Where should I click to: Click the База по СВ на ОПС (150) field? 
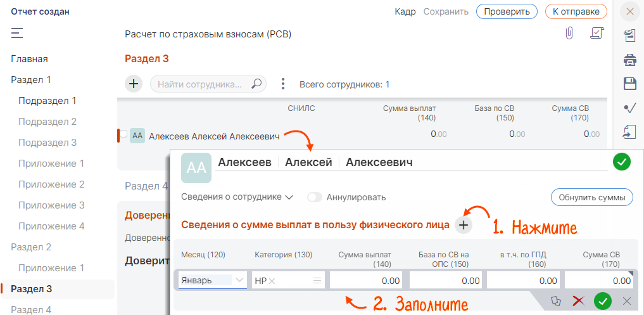pyautogui.click(x=445, y=280)
